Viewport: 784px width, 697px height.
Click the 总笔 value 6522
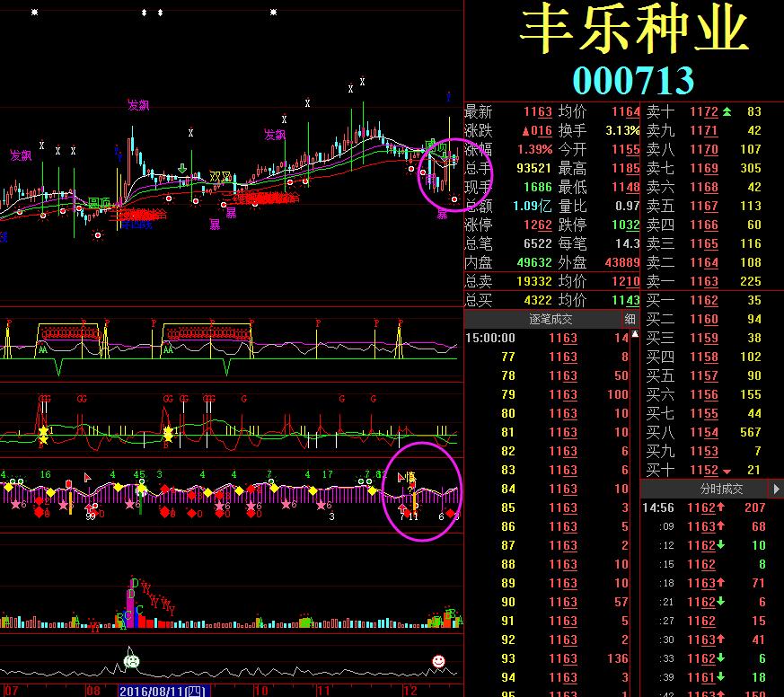pos(538,244)
